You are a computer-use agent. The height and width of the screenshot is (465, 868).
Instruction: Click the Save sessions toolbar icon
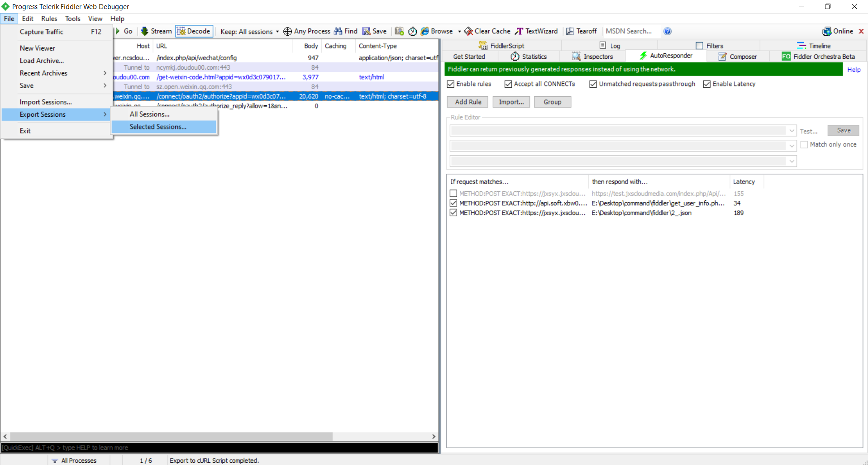coord(366,31)
